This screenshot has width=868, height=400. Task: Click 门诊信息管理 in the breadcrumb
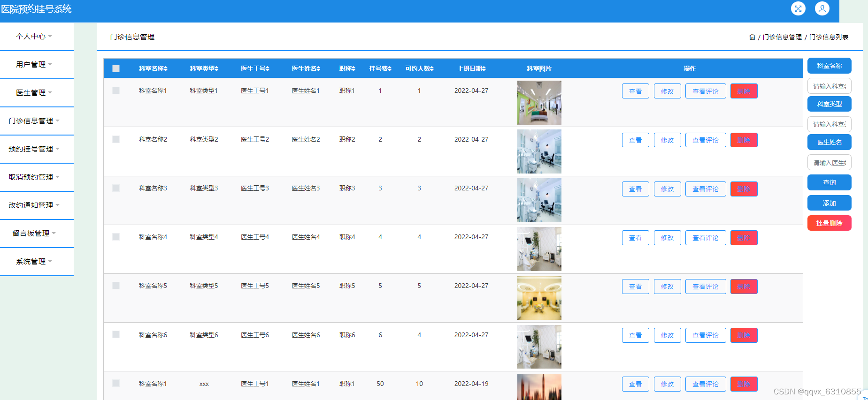[782, 37]
